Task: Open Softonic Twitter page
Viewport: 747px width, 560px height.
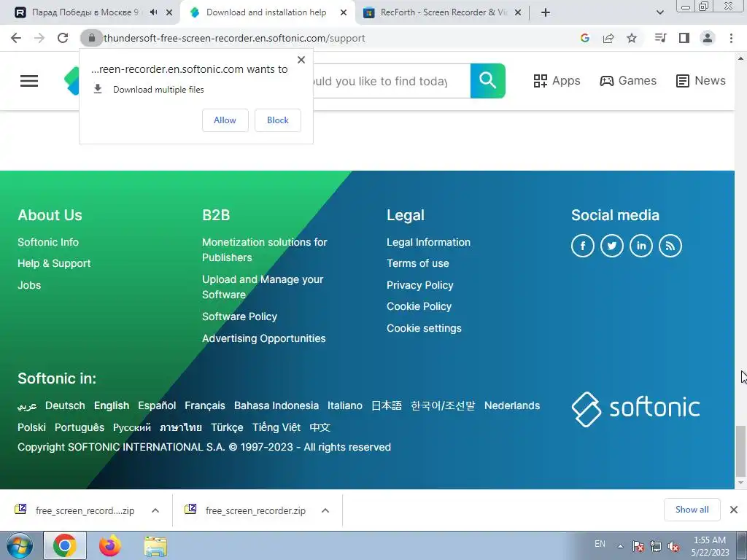Action: pos(612,246)
